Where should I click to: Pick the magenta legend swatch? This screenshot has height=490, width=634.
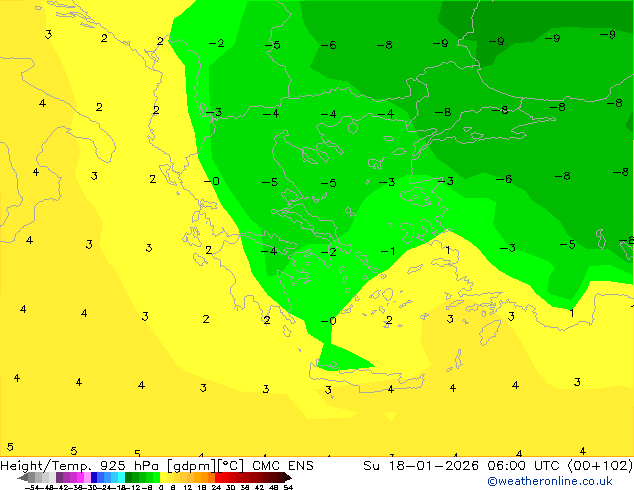click(80, 477)
